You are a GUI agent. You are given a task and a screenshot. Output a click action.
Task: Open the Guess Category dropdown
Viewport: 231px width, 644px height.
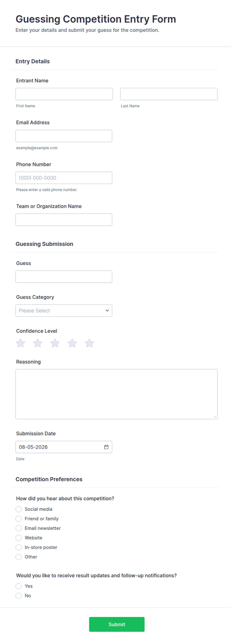pyautogui.click(x=64, y=310)
